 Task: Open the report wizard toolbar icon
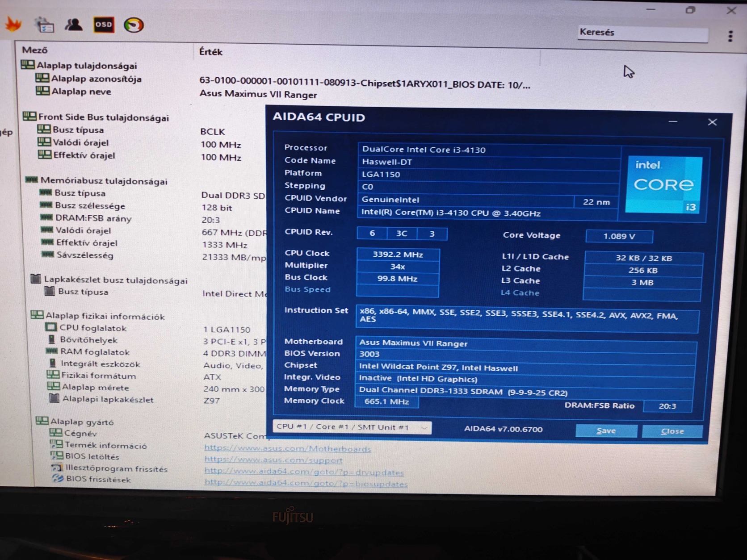[44, 25]
